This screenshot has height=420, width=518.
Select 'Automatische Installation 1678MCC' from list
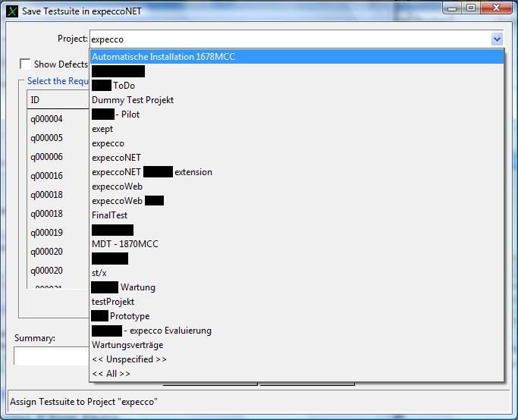[x=163, y=57]
